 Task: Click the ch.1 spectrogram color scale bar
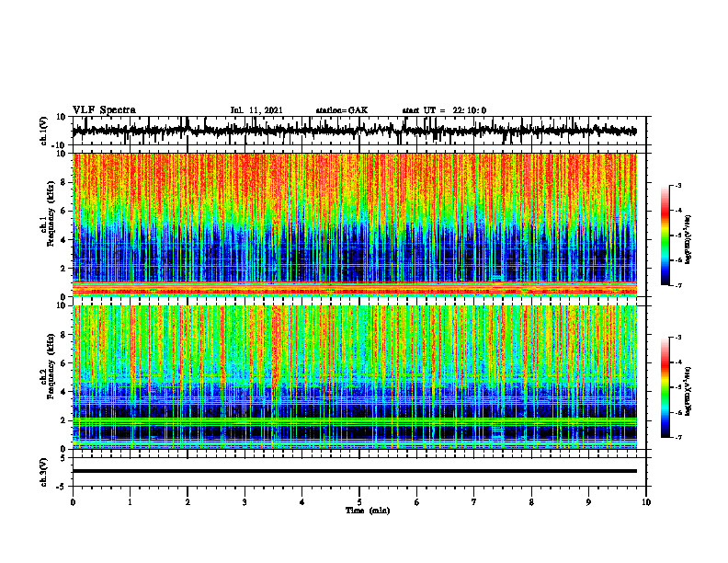665,236
